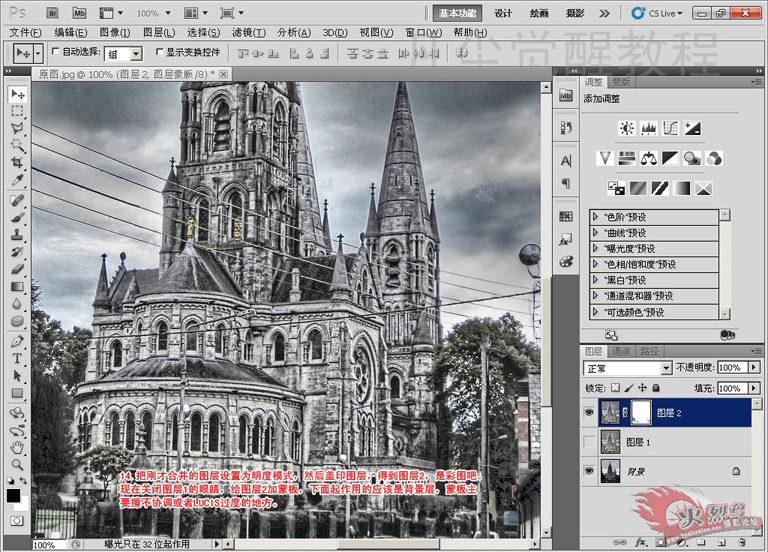The width and height of the screenshot is (768, 552).
Task: Select the Move tool in toolbox
Action: 18,94
